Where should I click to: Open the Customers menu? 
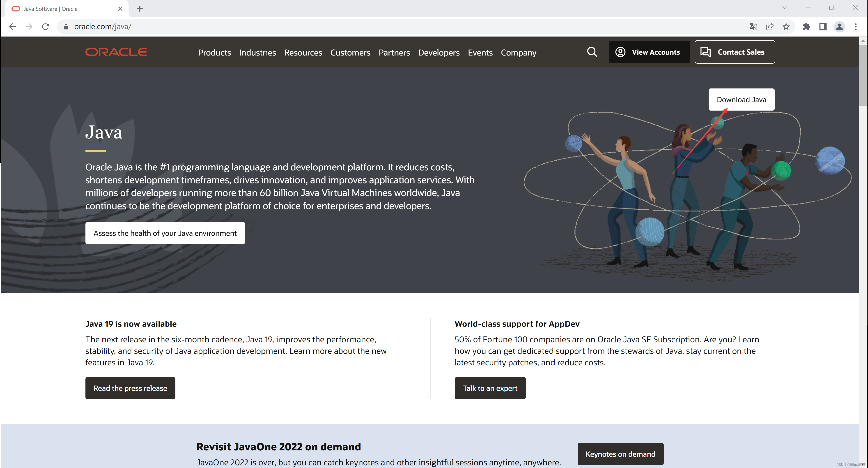coord(350,53)
